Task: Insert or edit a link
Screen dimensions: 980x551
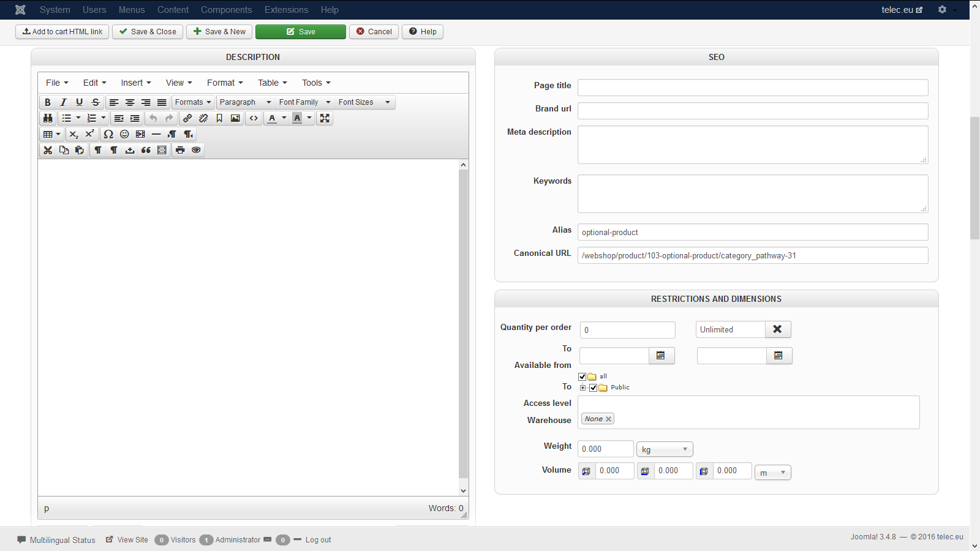Action: (x=187, y=118)
